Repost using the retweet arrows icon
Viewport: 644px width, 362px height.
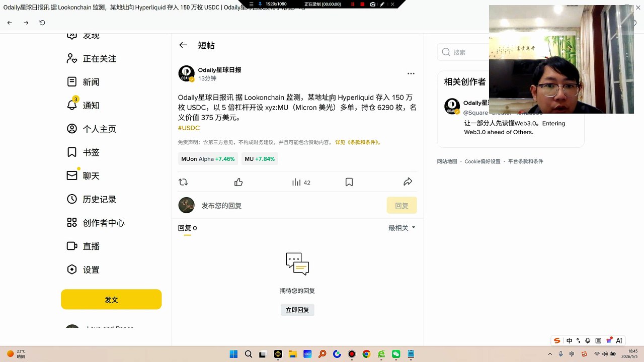point(183,182)
